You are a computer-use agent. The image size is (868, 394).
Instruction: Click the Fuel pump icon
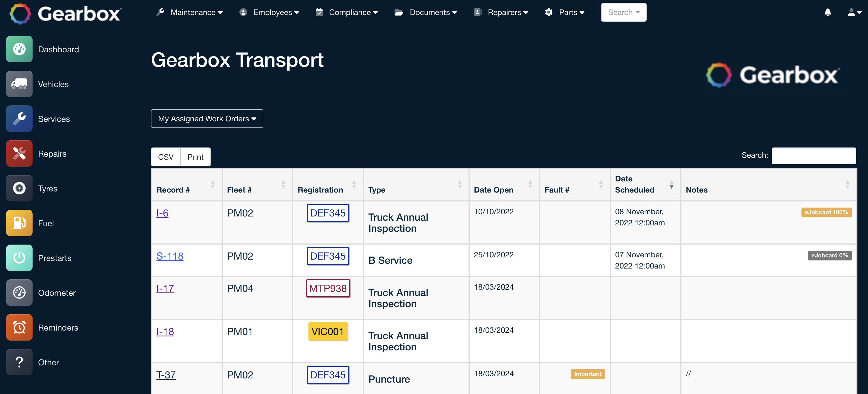coord(19,223)
